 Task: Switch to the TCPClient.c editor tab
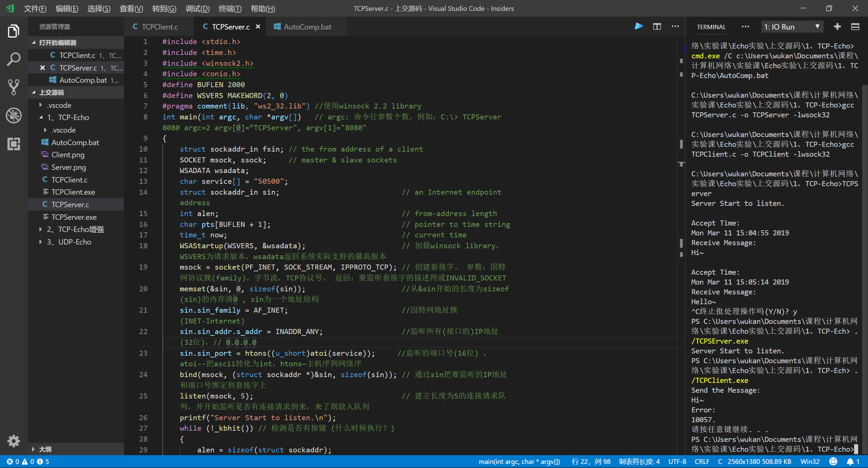[x=159, y=27]
